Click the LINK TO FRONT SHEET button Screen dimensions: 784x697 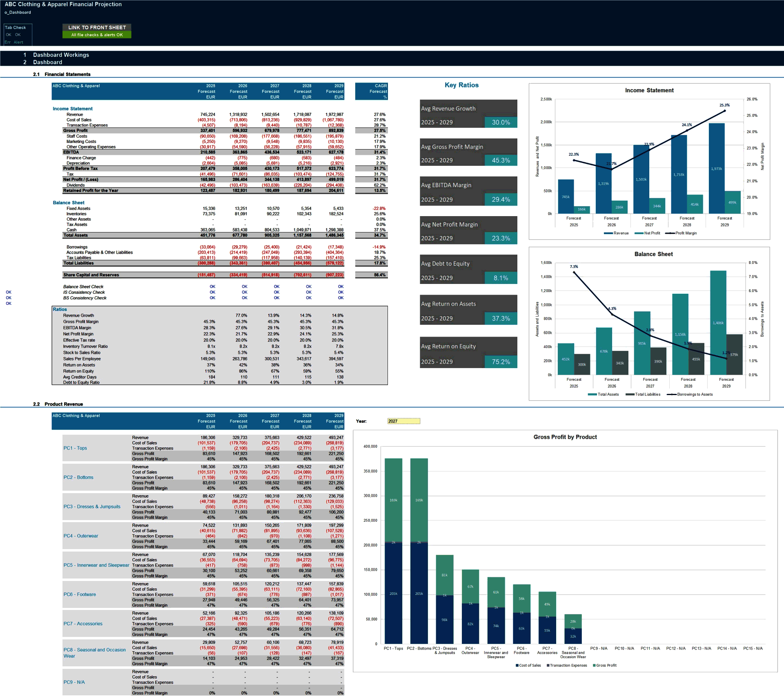click(x=97, y=27)
